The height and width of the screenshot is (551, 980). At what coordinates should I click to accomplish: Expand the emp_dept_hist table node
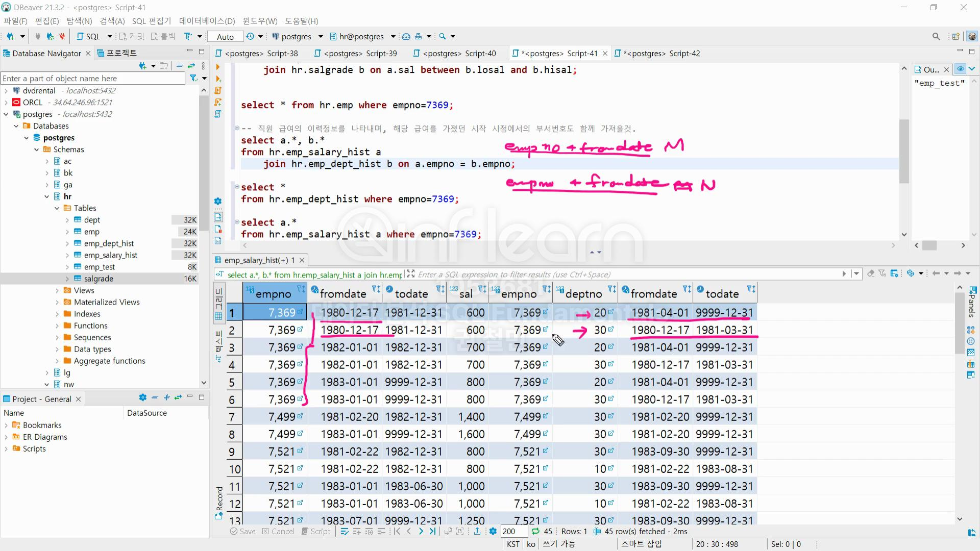tap(67, 243)
